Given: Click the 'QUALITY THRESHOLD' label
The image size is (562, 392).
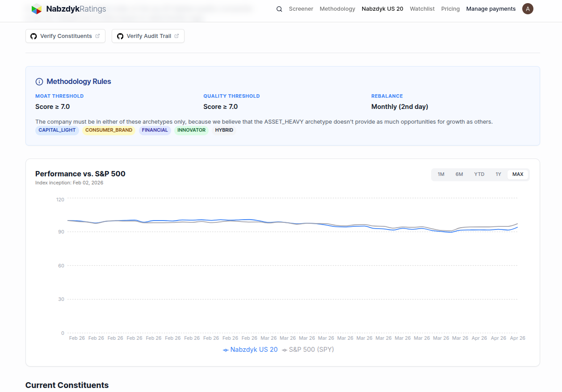Looking at the screenshot, I should pos(231,96).
